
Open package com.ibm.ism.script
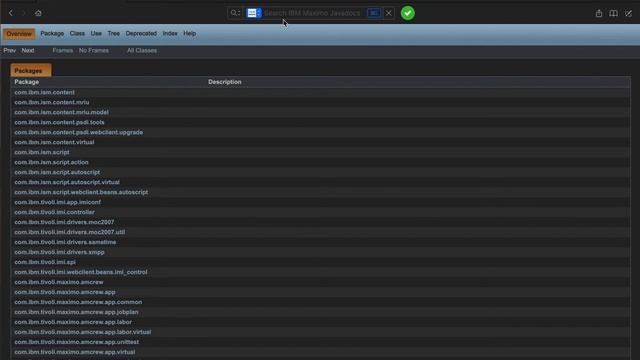pyautogui.click(x=42, y=152)
